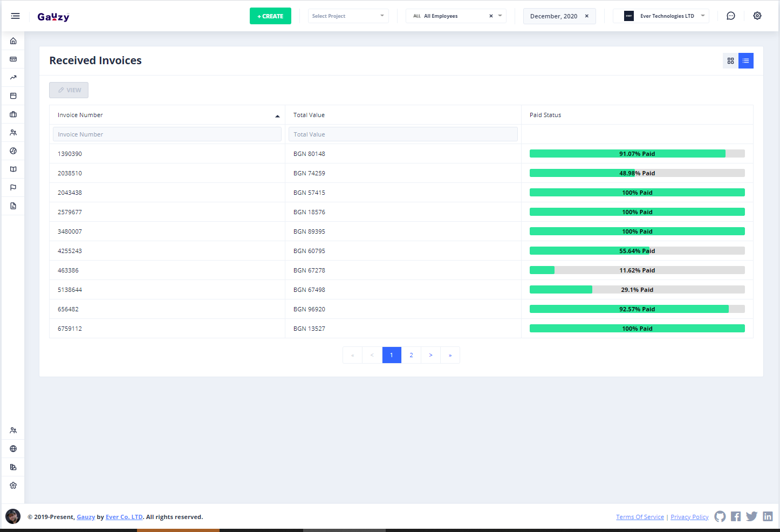The height and width of the screenshot is (532, 780).
Task: Open the hamburger sidebar menu
Action: tap(15, 16)
